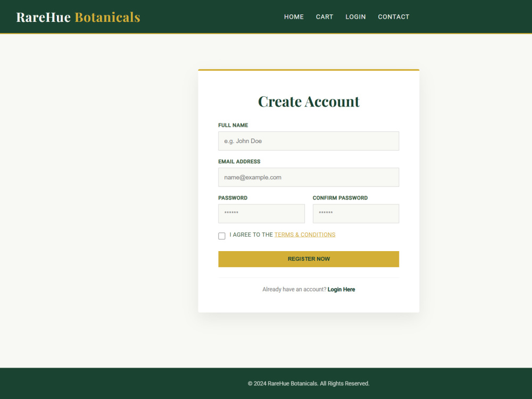Focus the Email Address input field
The height and width of the screenshot is (399, 532).
(x=309, y=177)
